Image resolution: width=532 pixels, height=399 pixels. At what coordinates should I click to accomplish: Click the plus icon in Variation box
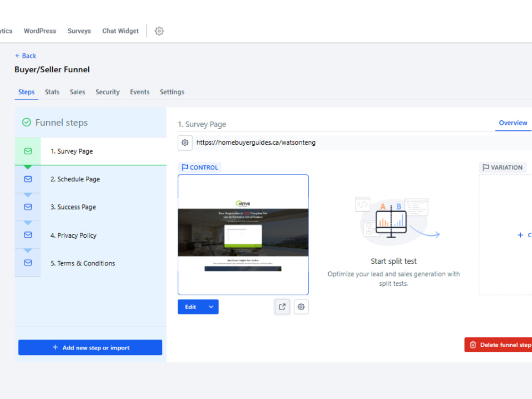[520, 235]
